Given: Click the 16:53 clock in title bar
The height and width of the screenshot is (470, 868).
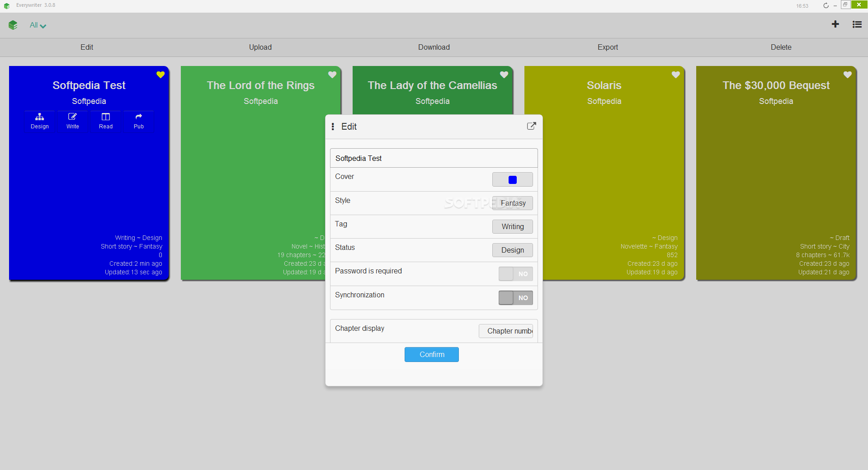Looking at the screenshot, I should (802, 6).
